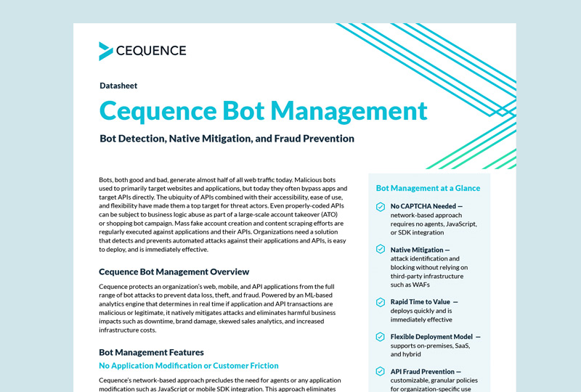Screen dimensions: 581x392
Task: Click the 'Datasheet' label
Action: [x=118, y=86]
